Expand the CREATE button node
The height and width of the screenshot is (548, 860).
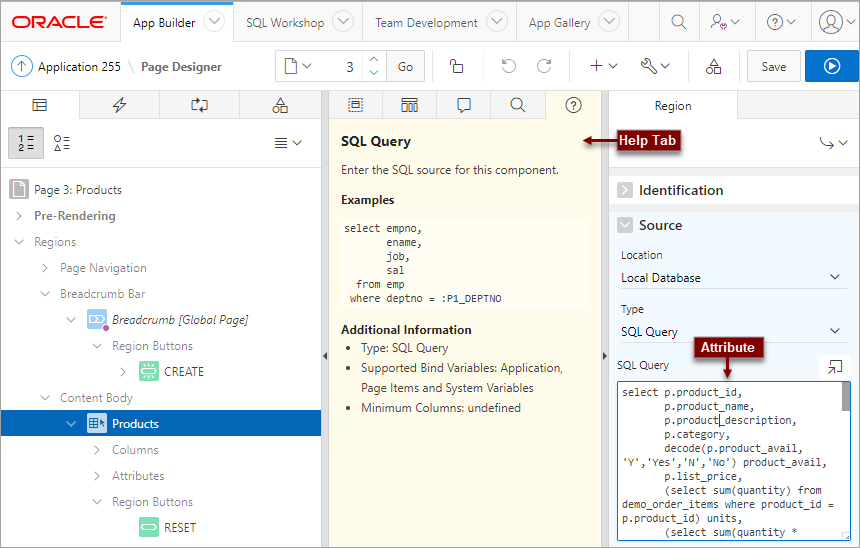coord(123,372)
